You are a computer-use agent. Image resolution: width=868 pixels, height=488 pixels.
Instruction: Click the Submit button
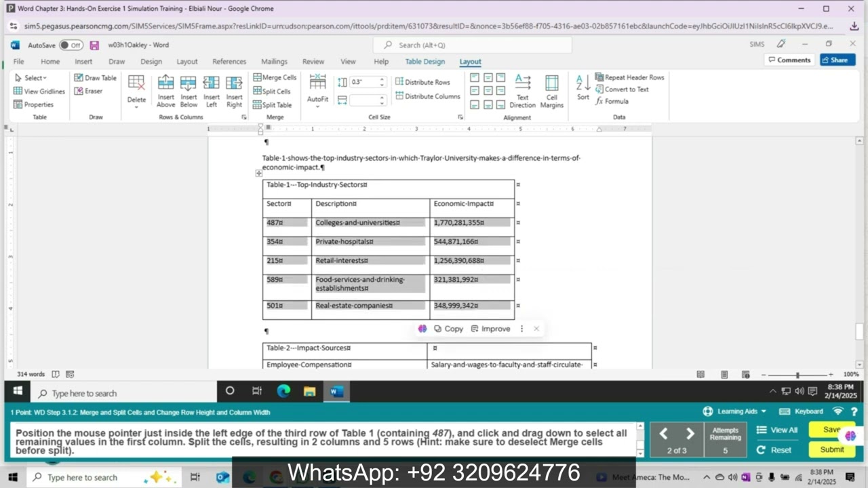click(831, 449)
